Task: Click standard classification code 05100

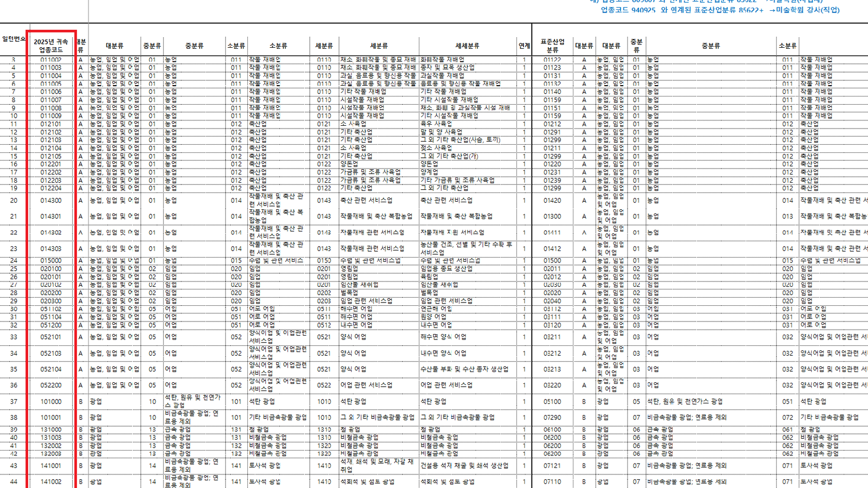Action: click(552, 402)
